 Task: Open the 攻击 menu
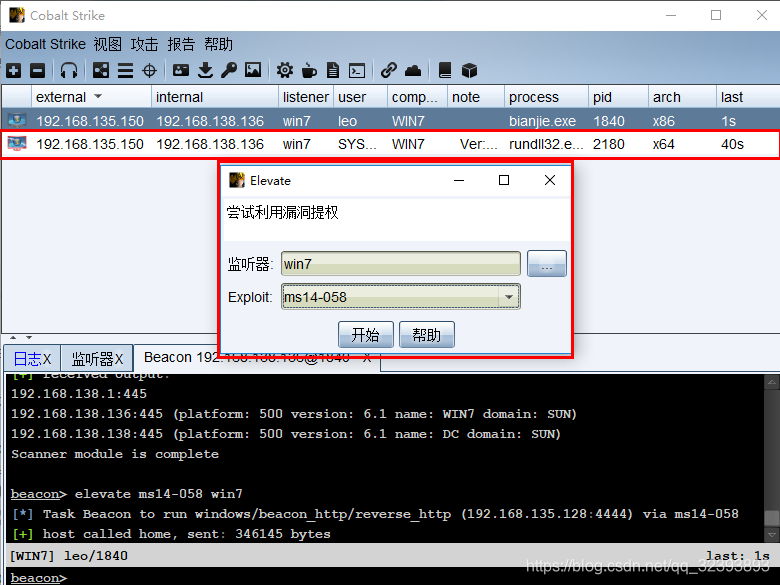point(144,44)
